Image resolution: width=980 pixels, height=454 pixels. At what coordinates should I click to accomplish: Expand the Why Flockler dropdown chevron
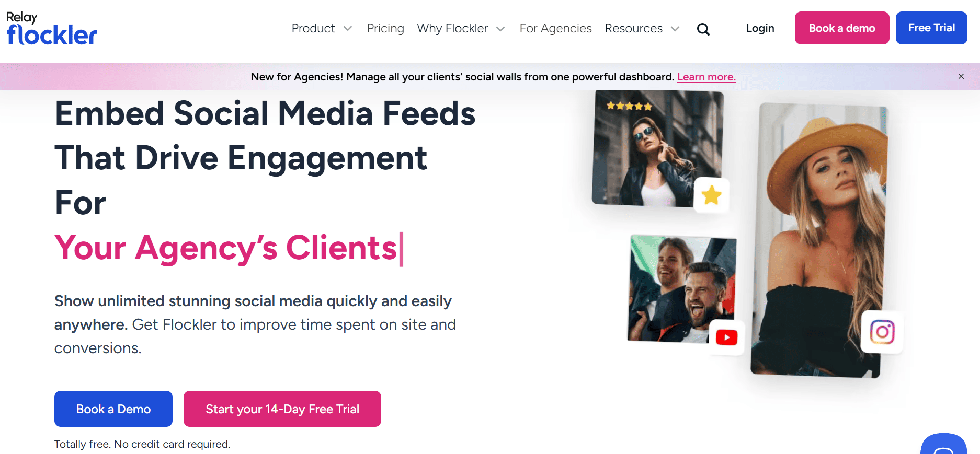point(500,29)
